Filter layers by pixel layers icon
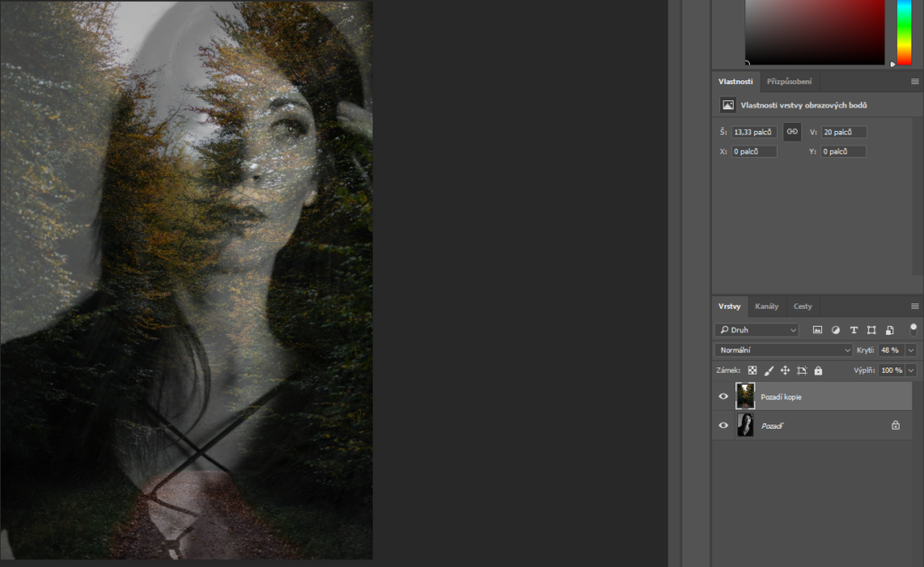 [818, 330]
